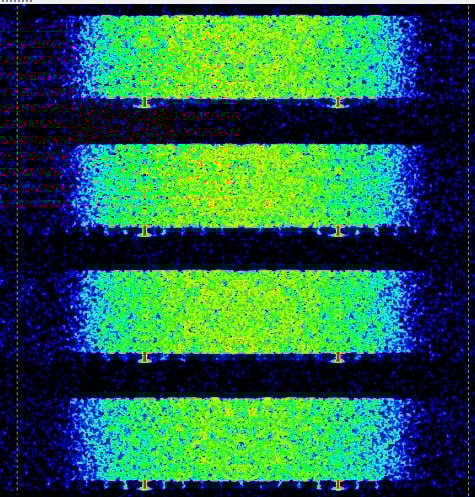Select the left yellow marker below the second band
Viewport: 475px width, 497px height.
tap(144, 231)
